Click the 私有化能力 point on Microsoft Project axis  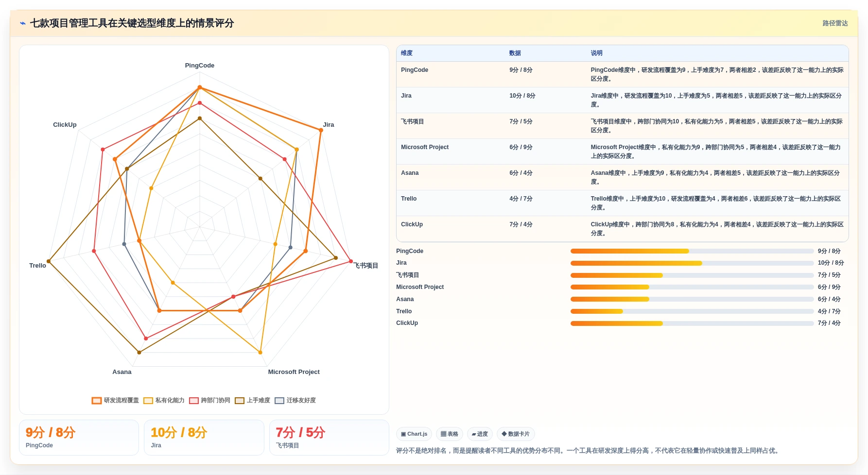point(260,353)
